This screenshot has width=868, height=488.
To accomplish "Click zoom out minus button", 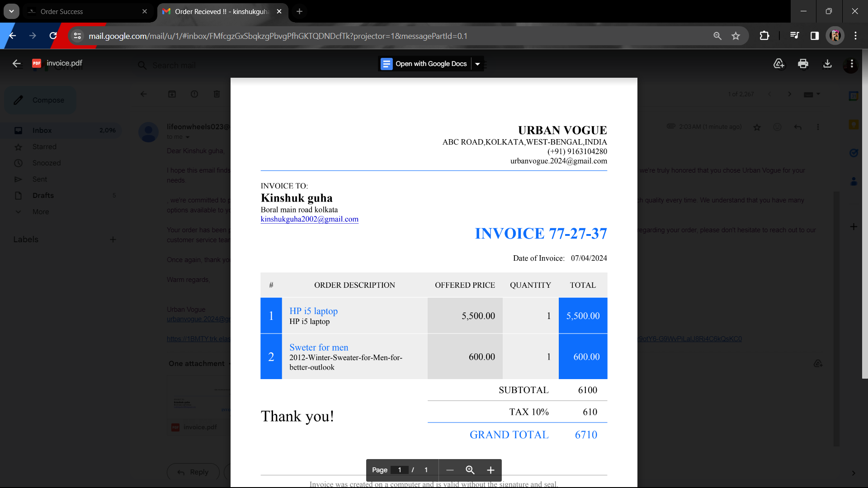I will click(x=450, y=470).
